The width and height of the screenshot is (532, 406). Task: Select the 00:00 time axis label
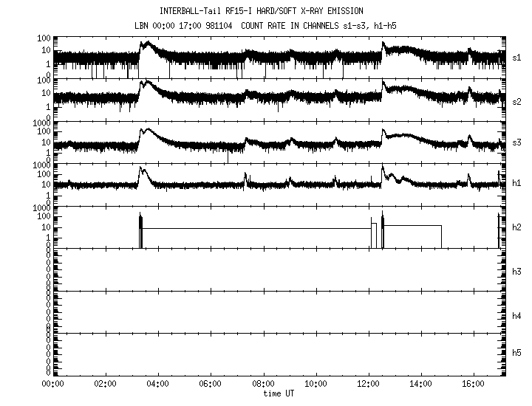coord(52,385)
